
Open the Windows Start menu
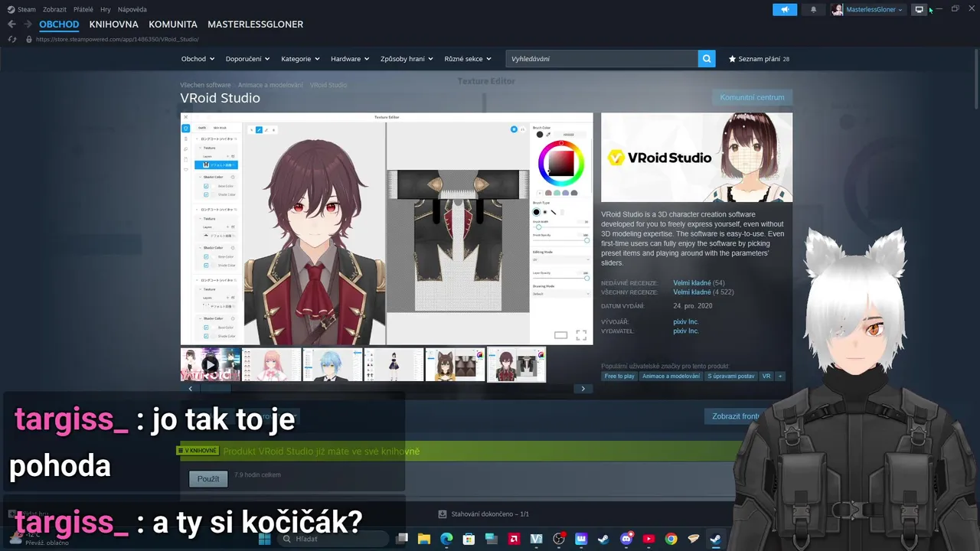[x=264, y=539]
